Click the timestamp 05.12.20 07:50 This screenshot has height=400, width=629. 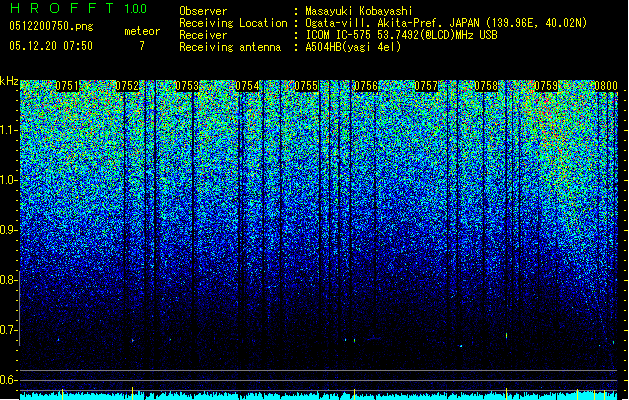click(x=51, y=46)
